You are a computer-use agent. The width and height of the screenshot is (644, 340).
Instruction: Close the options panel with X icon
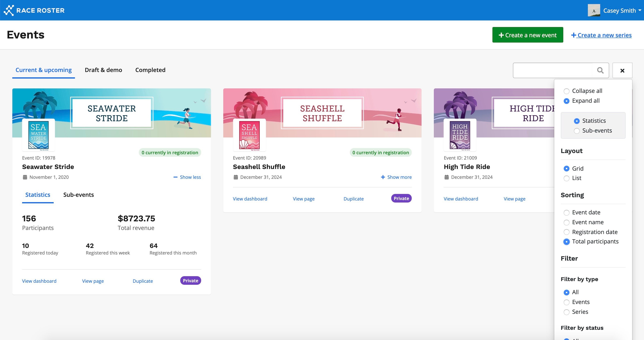(x=622, y=71)
